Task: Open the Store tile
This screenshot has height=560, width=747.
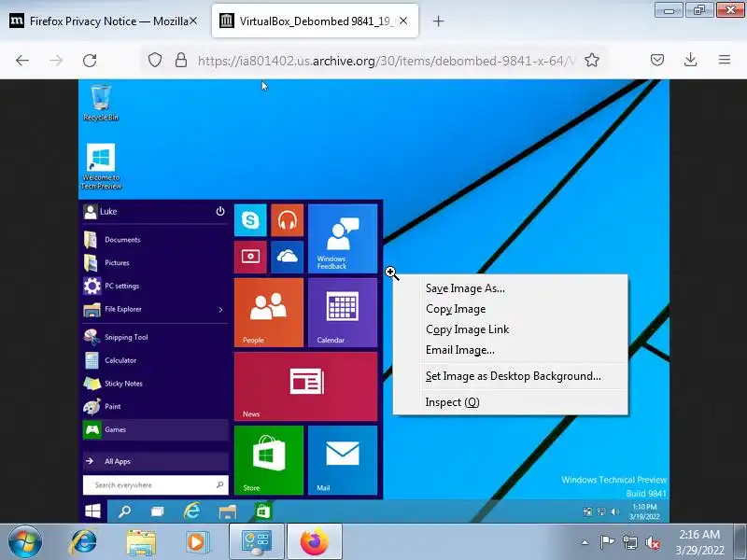Action: (269, 460)
